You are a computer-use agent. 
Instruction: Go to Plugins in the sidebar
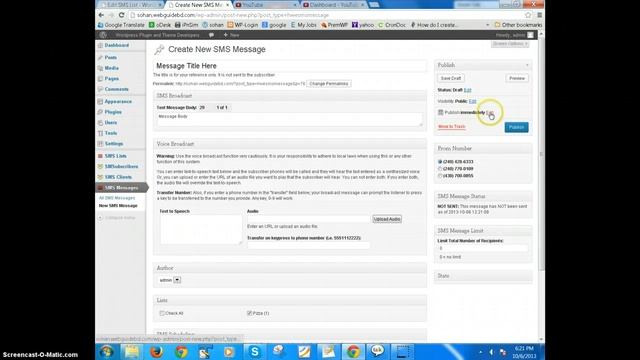(x=113, y=112)
